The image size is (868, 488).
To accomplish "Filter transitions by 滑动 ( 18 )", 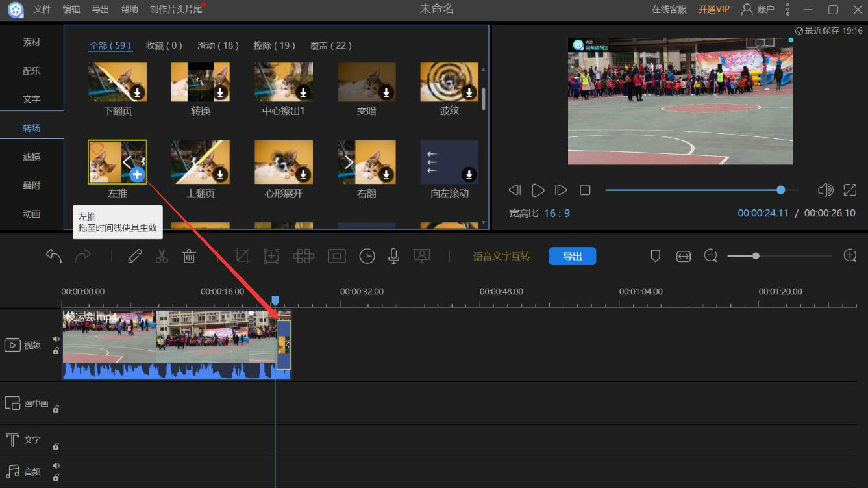I will (x=218, y=45).
